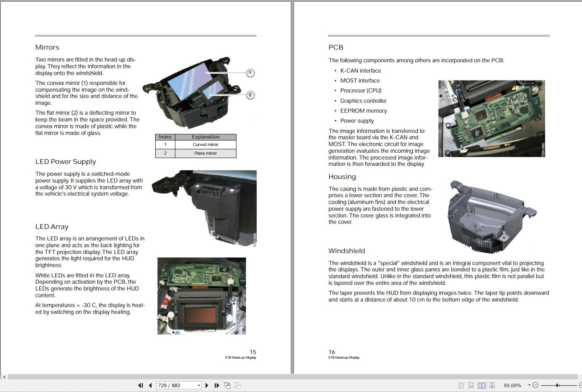Switch to single page view

461,385
